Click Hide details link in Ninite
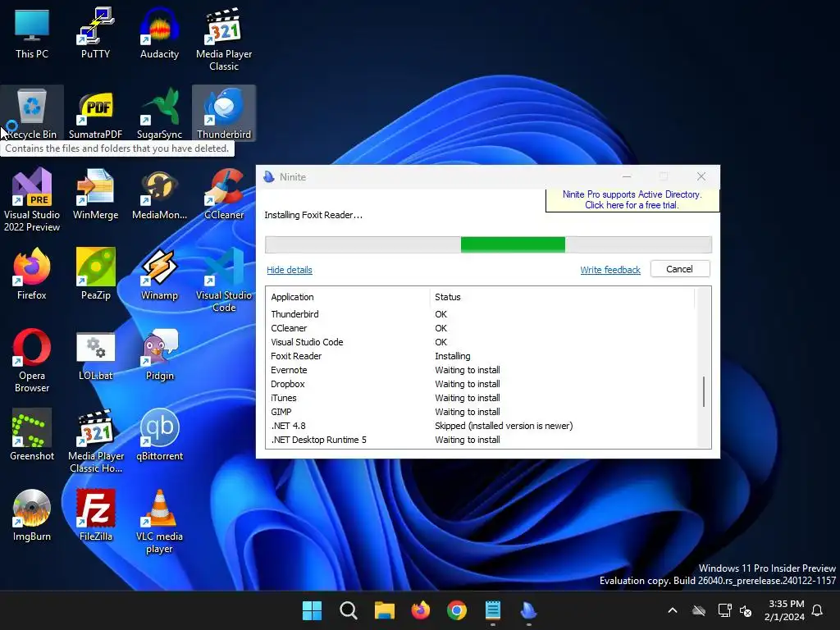Image resolution: width=840 pixels, height=630 pixels. click(x=290, y=270)
